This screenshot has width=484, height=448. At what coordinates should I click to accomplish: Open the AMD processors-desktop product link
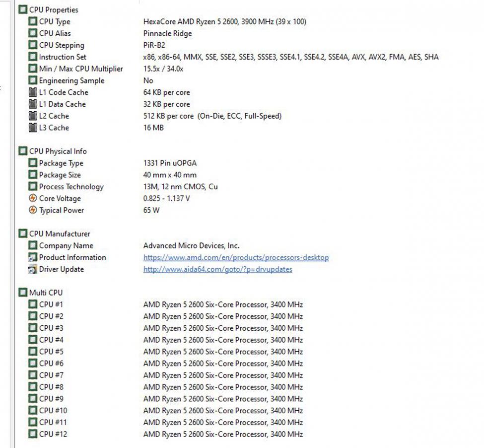(236, 258)
